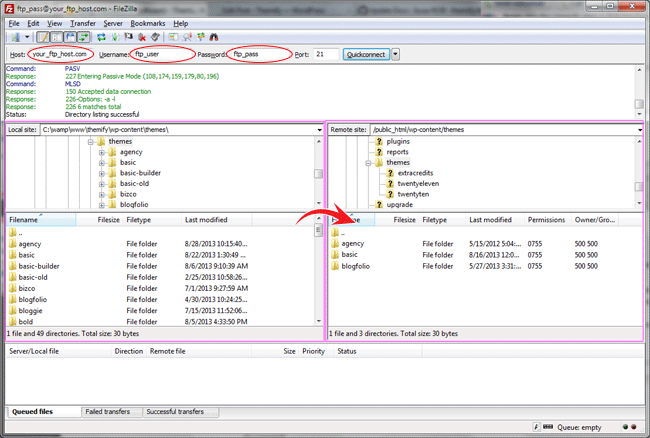Click the question mark icon beside twentyeleven
This screenshot has height=438, width=650.
(x=390, y=184)
